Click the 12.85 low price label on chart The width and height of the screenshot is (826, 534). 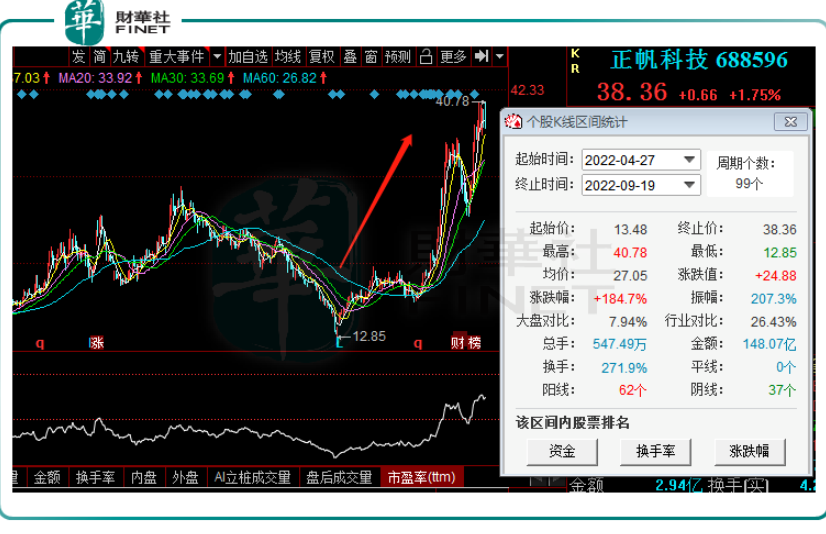[x=369, y=336]
